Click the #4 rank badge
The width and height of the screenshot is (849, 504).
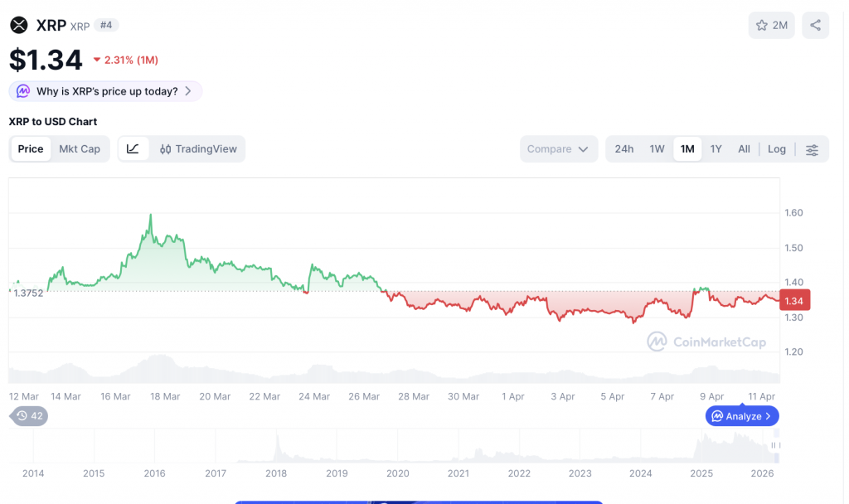[106, 26]
